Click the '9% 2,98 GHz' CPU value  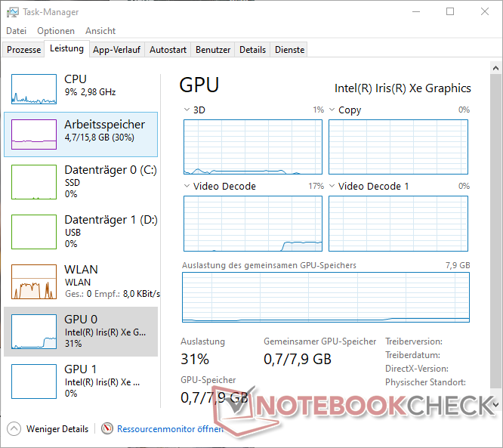click(90, 92)
